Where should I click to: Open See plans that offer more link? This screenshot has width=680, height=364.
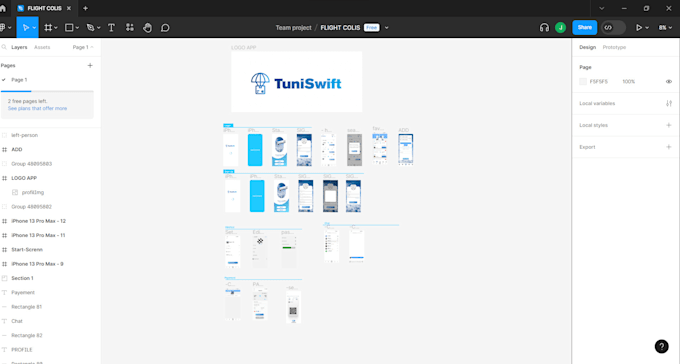(x=37, y=108)
